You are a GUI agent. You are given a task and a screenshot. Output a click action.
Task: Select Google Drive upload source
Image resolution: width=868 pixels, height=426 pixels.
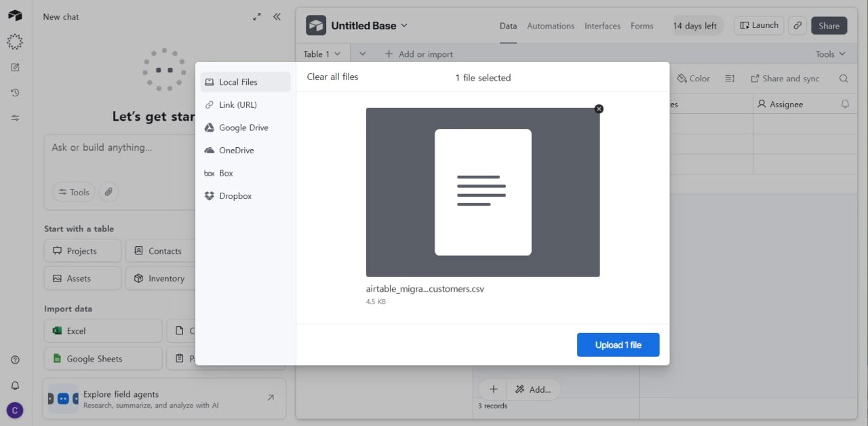[245, 128]
